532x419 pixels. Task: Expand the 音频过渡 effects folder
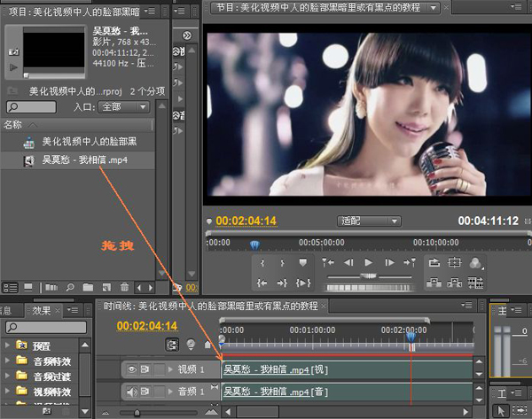[7, 376]
